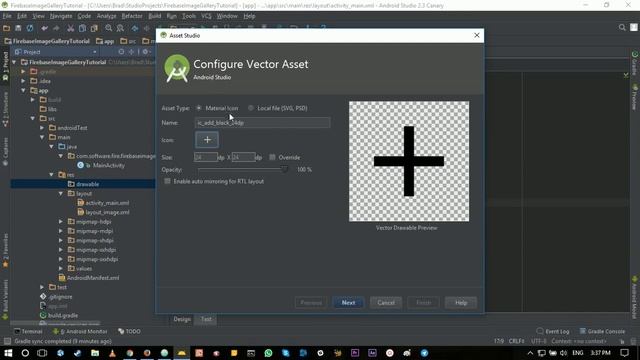The width and height of the screenshot is (640, 360).
Task: Click the search everywhere icon at top right
Action: [622, 28]
